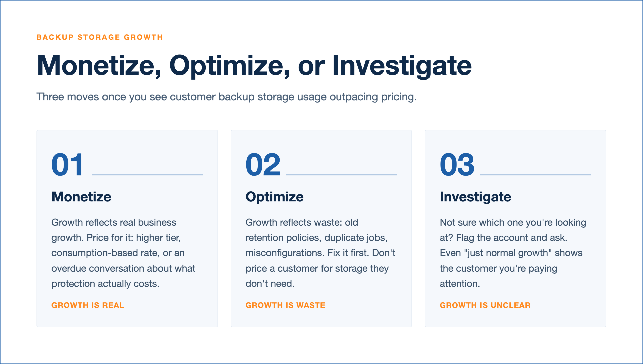The height and width of the screenshot is (364, 643).
Task: Select the 'Monetize' card heading
Action: coord(81,197)
